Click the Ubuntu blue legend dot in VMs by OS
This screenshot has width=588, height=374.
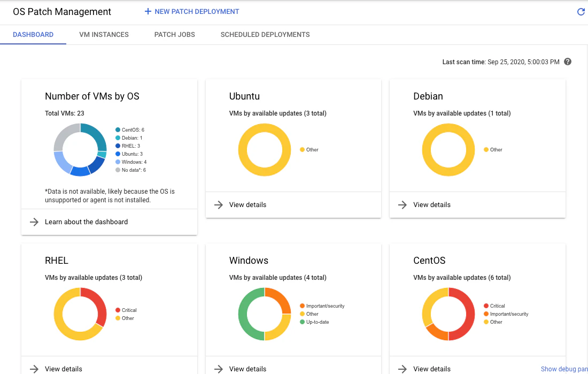[118, 154]
